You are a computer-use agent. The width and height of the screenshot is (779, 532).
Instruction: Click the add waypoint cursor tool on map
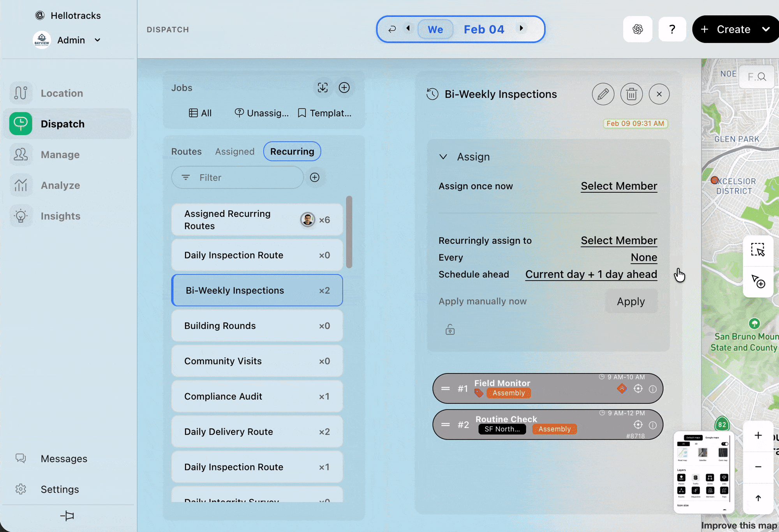(758, 281)
